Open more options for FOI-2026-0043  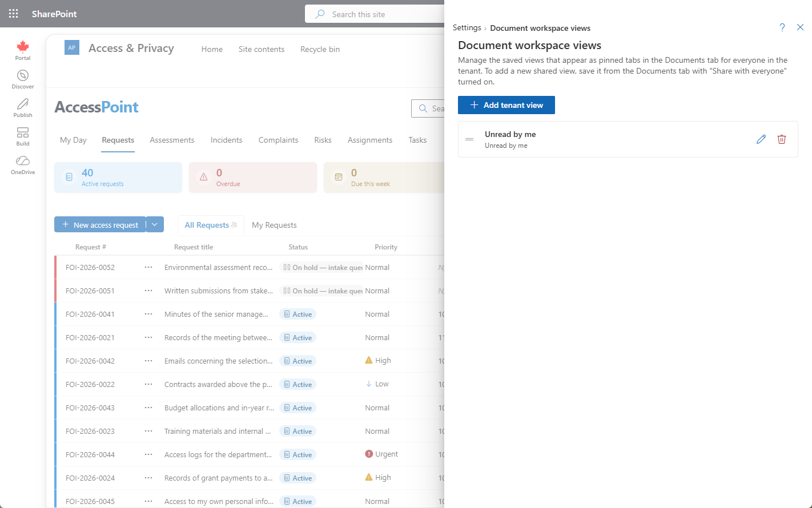148,408
